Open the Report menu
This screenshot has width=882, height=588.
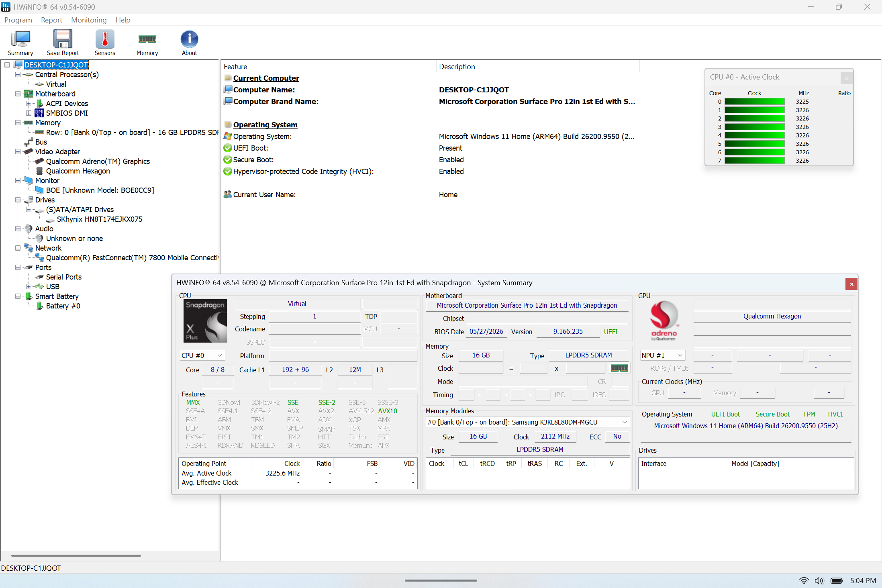click(51, 20)
